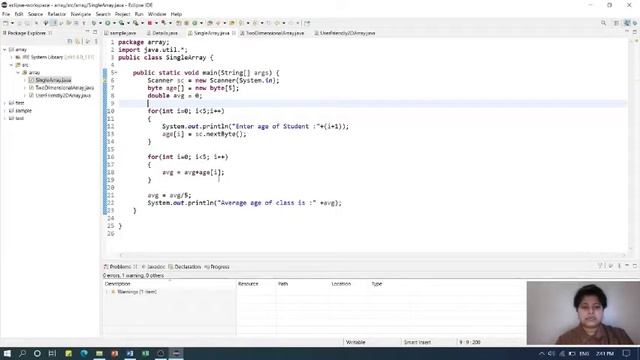
Task: Click the New Java Class icon
Action: [x=195, y=23]
